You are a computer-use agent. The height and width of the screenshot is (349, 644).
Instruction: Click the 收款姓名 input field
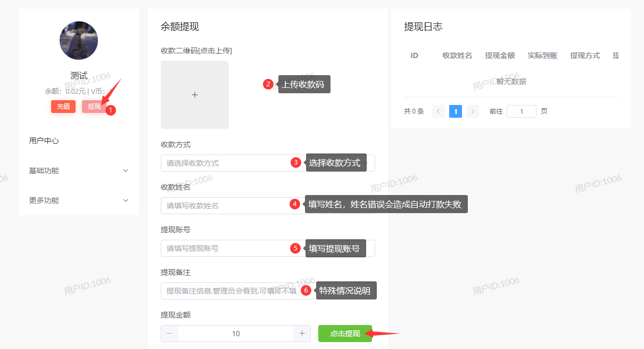tap(268, 206)
